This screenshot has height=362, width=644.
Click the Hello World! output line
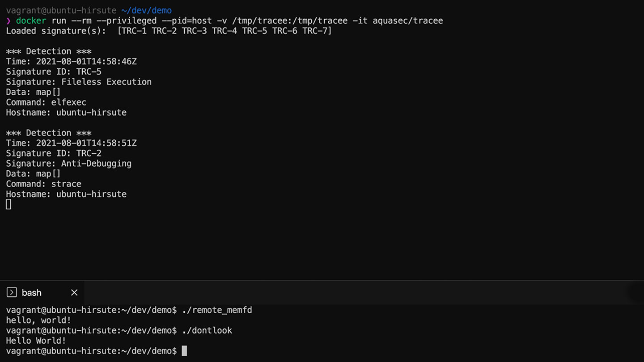click(x=36, y=341)
